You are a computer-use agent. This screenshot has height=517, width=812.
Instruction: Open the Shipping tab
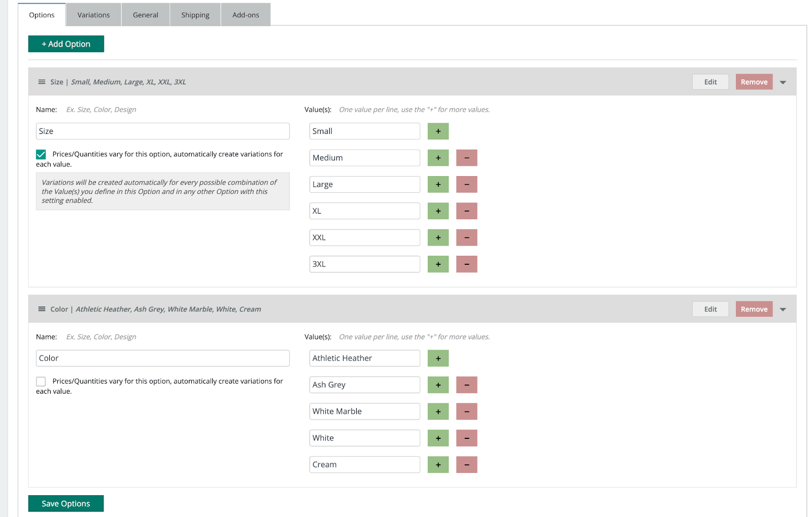tap(195, 15)
